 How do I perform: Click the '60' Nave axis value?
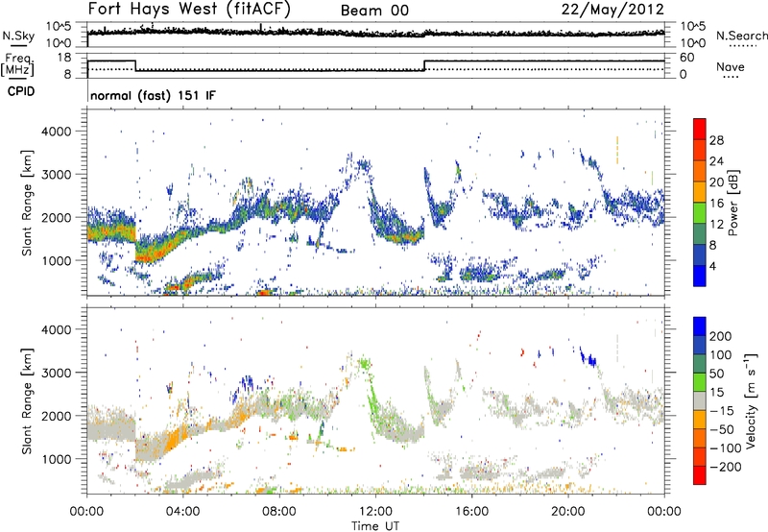coord(686,58)
